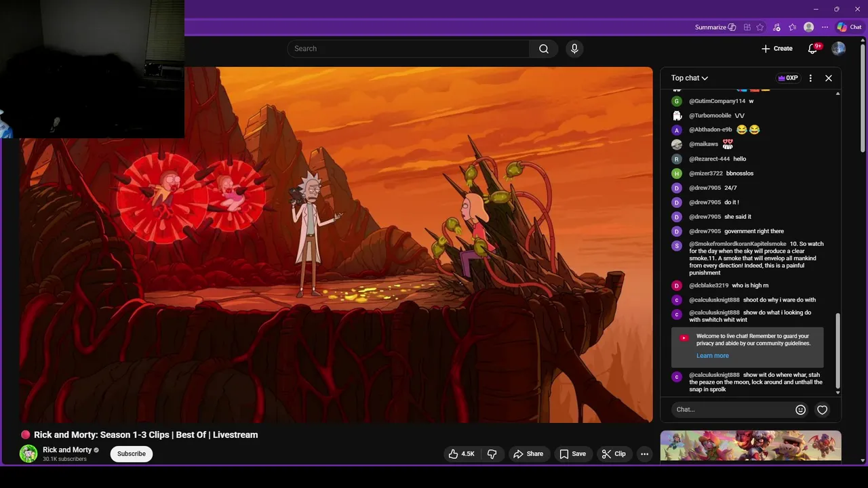Click the video title Rick and Morty Livestream
Screen dimensions: 868x488
(x=146, y=435)
